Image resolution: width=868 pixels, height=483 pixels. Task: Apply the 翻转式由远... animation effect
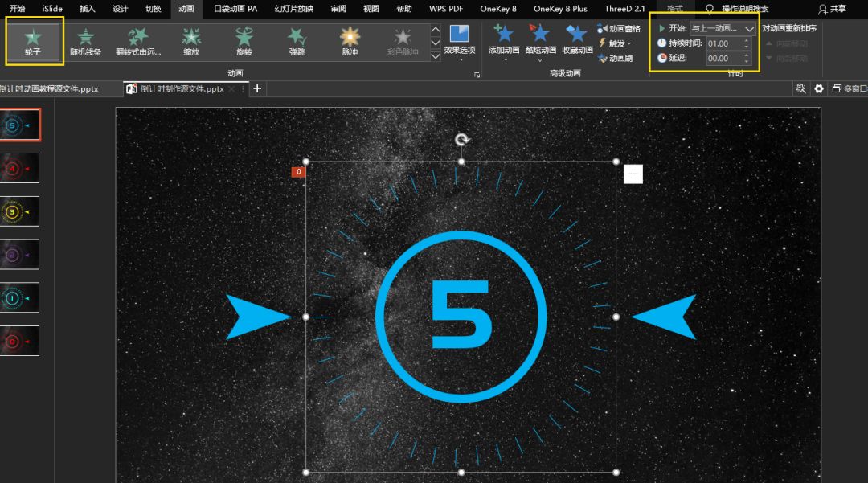(138, 42)
